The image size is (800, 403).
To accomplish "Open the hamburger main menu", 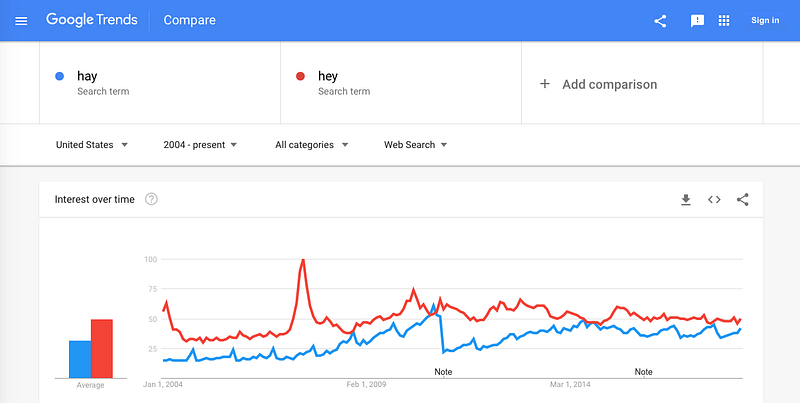I will pos(21,20).
